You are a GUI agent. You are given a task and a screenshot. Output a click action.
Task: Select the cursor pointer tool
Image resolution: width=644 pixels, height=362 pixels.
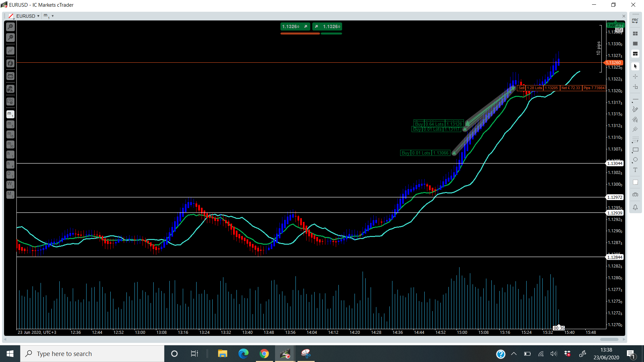635,66
